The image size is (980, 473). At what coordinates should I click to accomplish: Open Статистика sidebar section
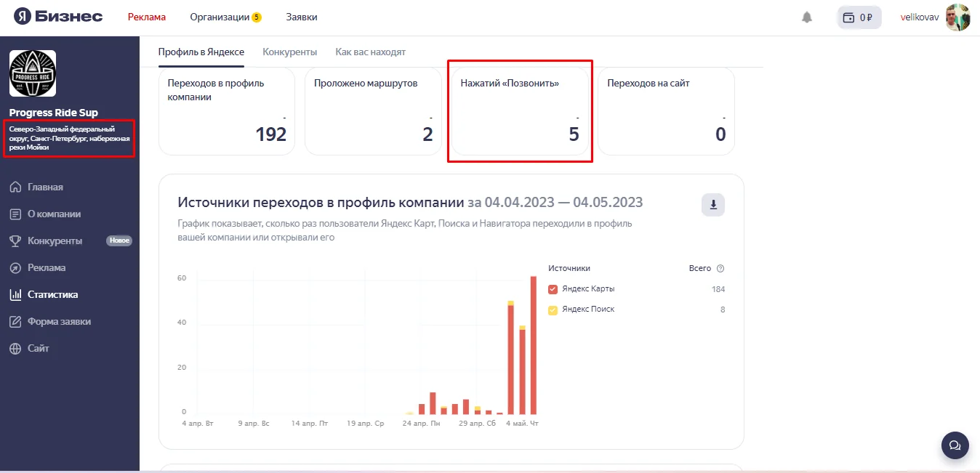click(53, 294)
